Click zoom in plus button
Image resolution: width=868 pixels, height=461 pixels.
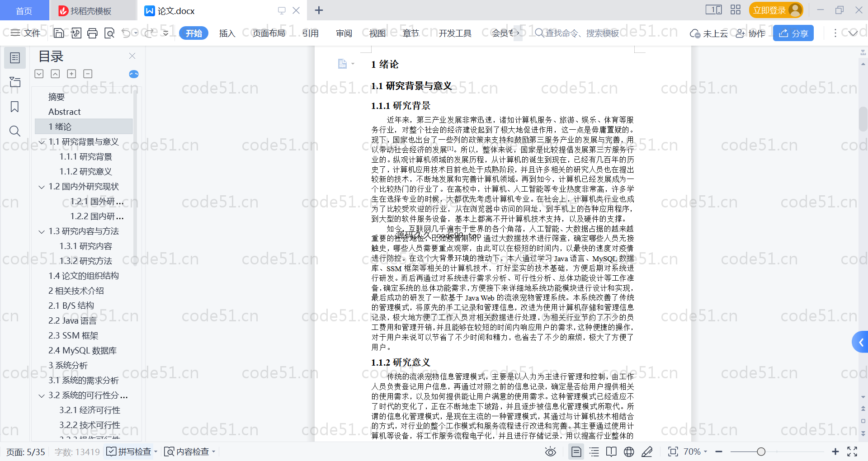pyautogui.click(x=835, y=452)
